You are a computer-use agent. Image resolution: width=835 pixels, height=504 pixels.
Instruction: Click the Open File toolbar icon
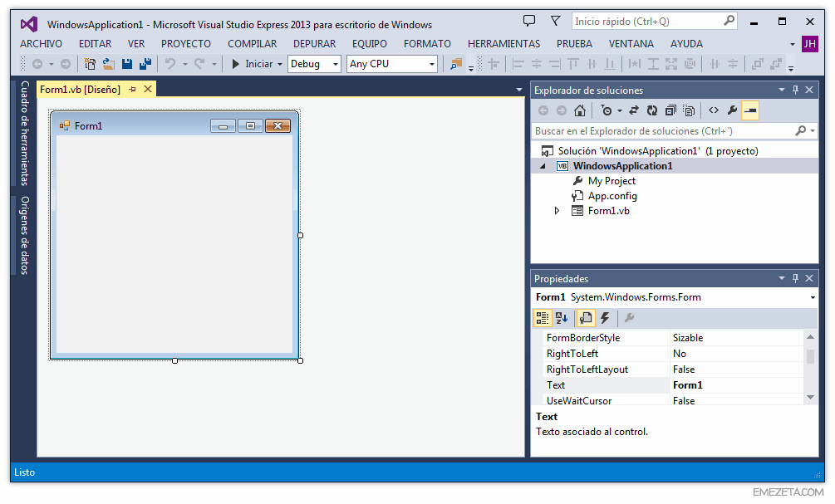[x=109, y=65]
